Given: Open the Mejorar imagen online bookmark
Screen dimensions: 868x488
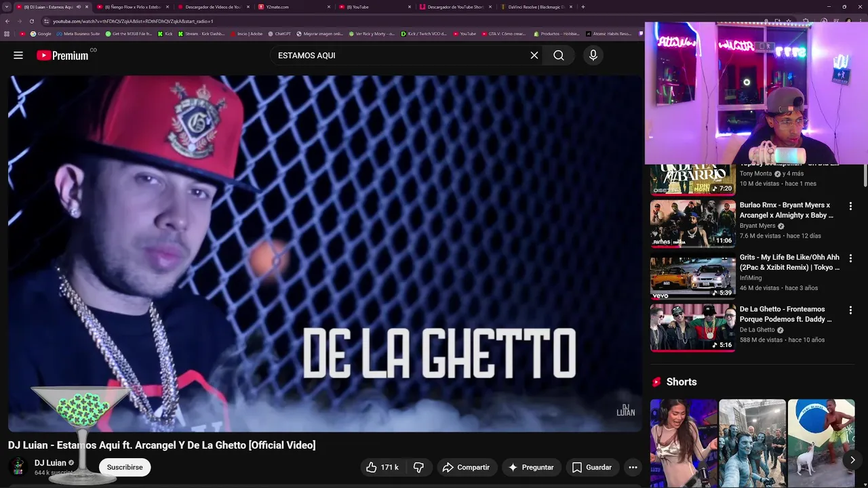Looking at the screenshot, I should click(320, 34).
